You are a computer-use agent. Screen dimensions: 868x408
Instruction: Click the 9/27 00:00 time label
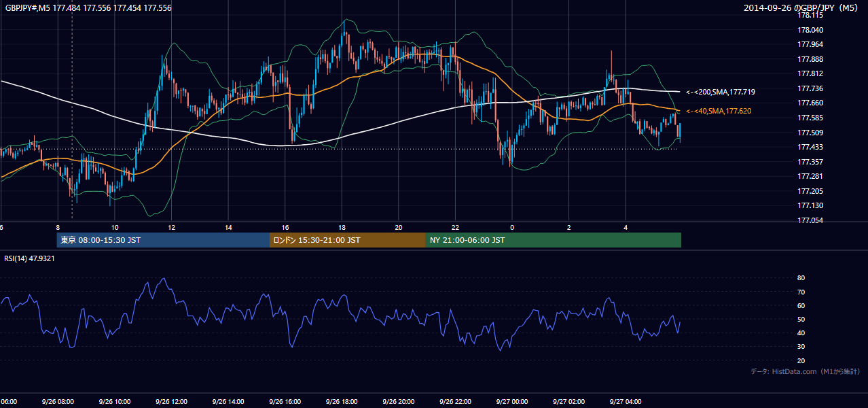pyautogui.click(x=512, y=402)
